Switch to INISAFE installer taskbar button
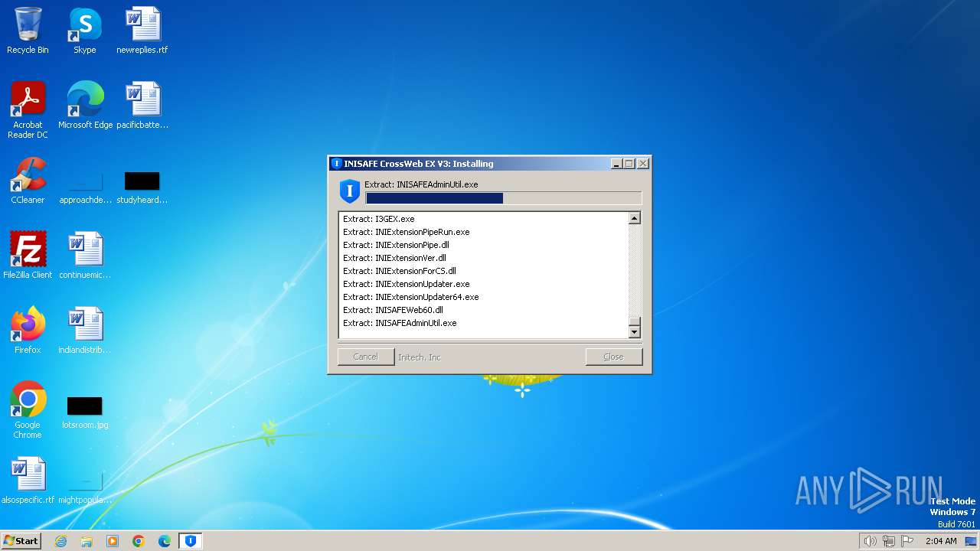 191,541
